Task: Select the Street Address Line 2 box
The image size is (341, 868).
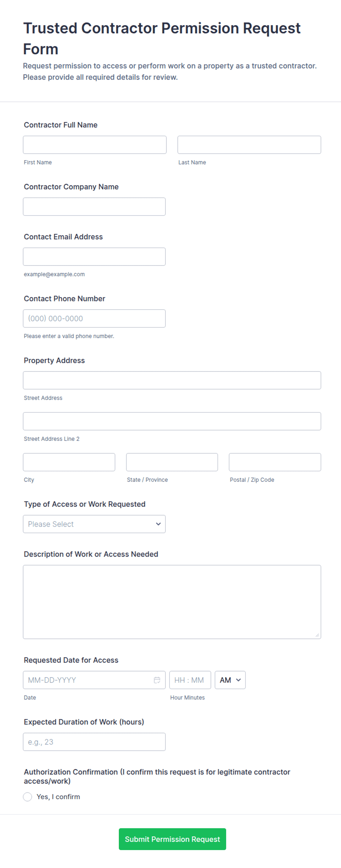Action: coord(172,421)
